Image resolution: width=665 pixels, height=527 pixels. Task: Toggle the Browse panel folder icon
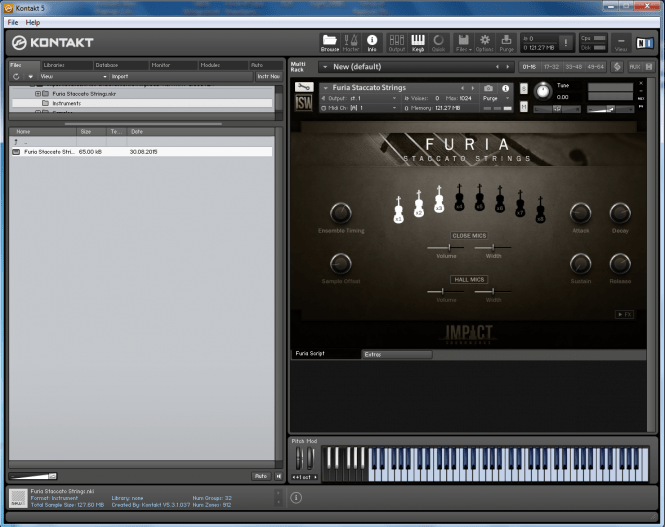(330, 43)
